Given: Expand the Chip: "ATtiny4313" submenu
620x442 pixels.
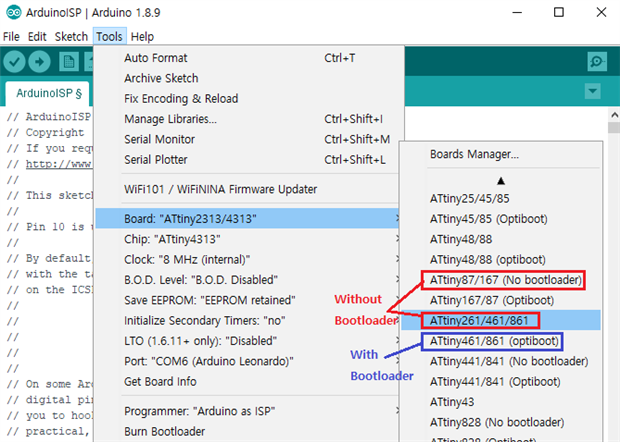Looking at the screenshot, I should tap(247, 239).
